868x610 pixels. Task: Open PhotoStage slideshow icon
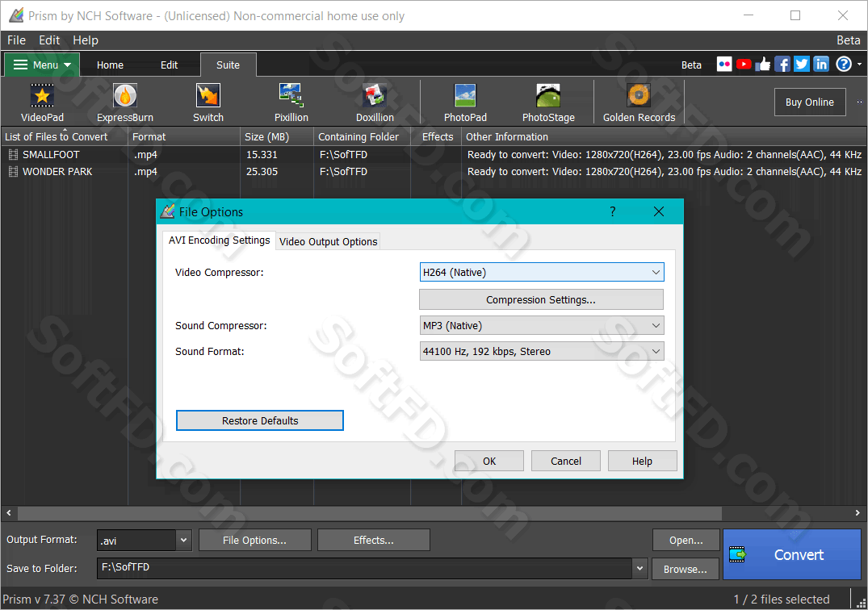548,102
